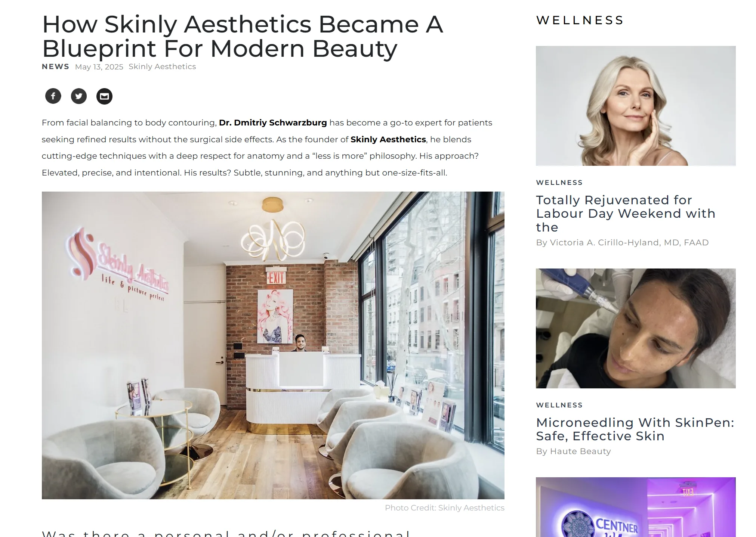Click WELLNESS tag above Microneedling title
The height and width of the screenshot is (537, 756).
(x=559, y=405)
